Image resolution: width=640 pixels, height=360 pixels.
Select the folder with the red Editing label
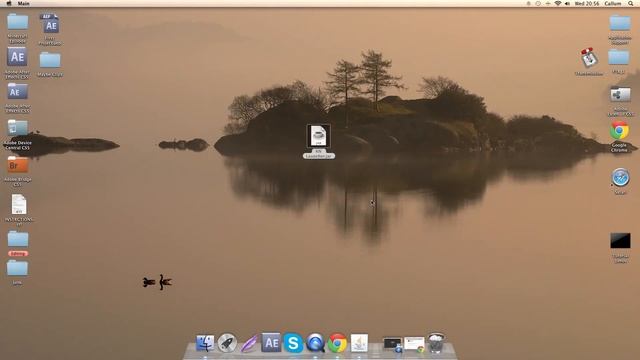point(18,239)
